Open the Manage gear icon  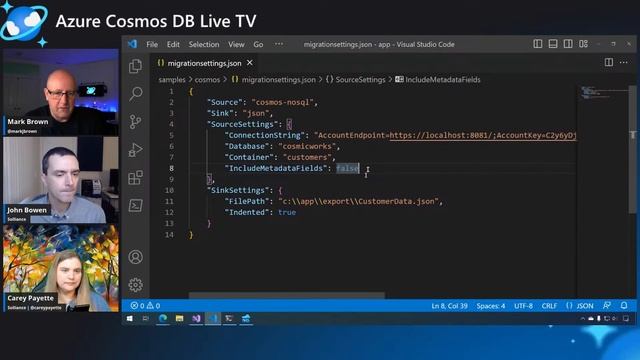click(x=136, y=284)
